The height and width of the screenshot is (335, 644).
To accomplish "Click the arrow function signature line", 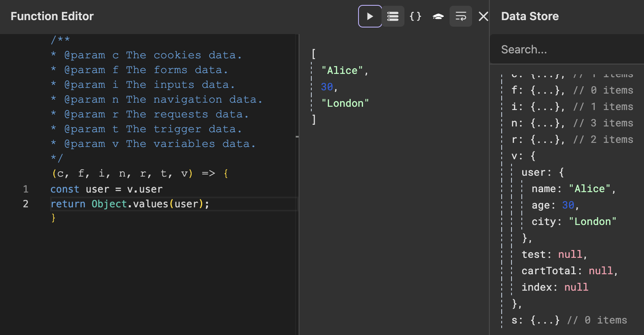I will pyautogui.click(x=140, y=174).
